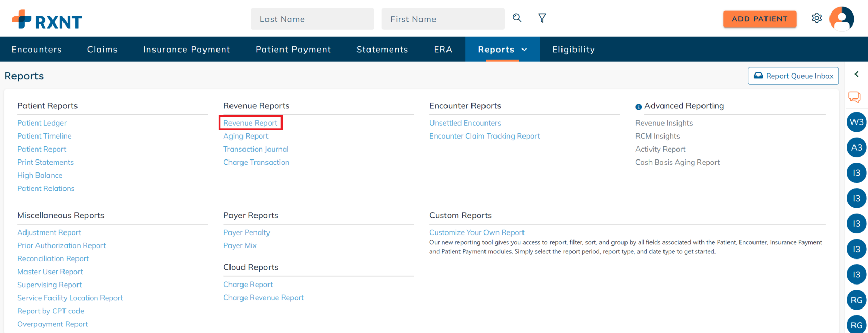
Task: Expand the Reports menu chevron
Action: [524, 50]
